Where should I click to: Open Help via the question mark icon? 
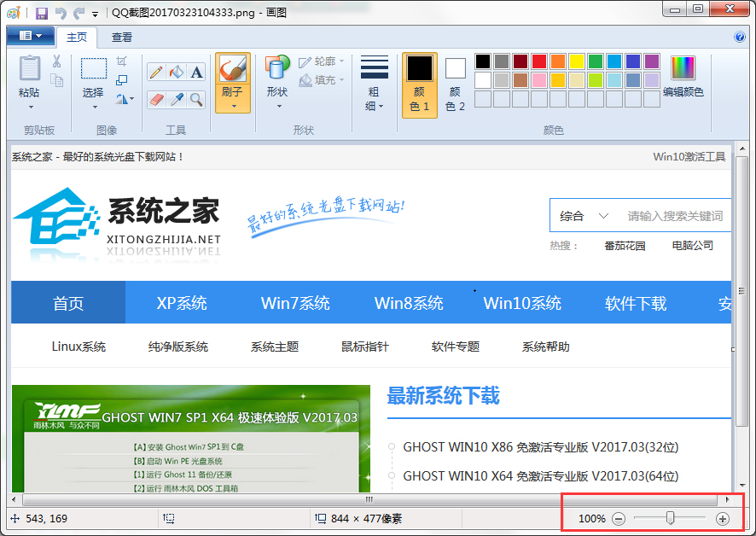pyautogui.click(x=739, y=37)
